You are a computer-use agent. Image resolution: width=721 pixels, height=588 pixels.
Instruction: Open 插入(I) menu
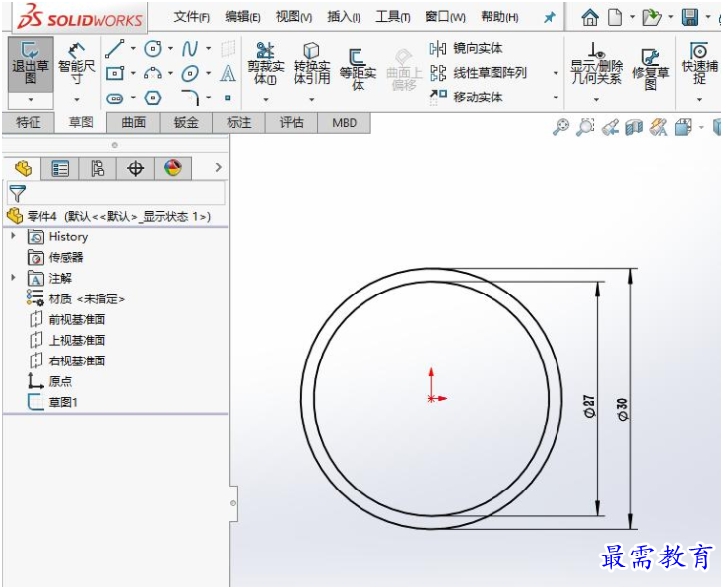point(344,17)
